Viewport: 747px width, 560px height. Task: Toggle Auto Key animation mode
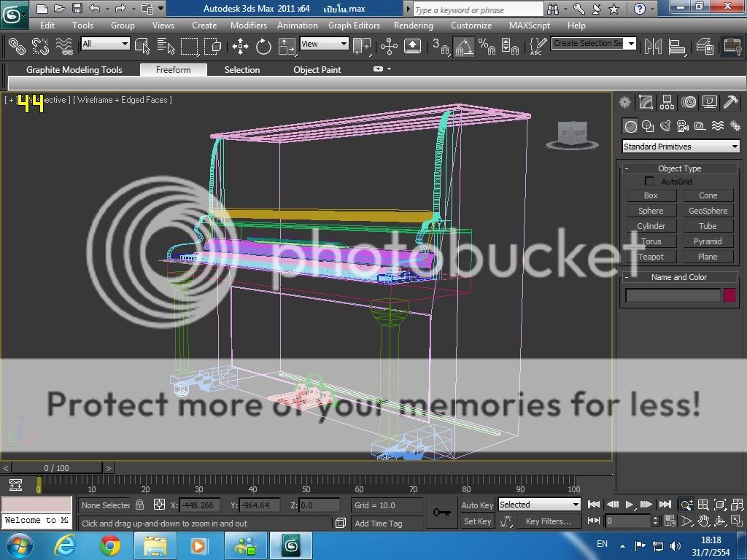477,505
